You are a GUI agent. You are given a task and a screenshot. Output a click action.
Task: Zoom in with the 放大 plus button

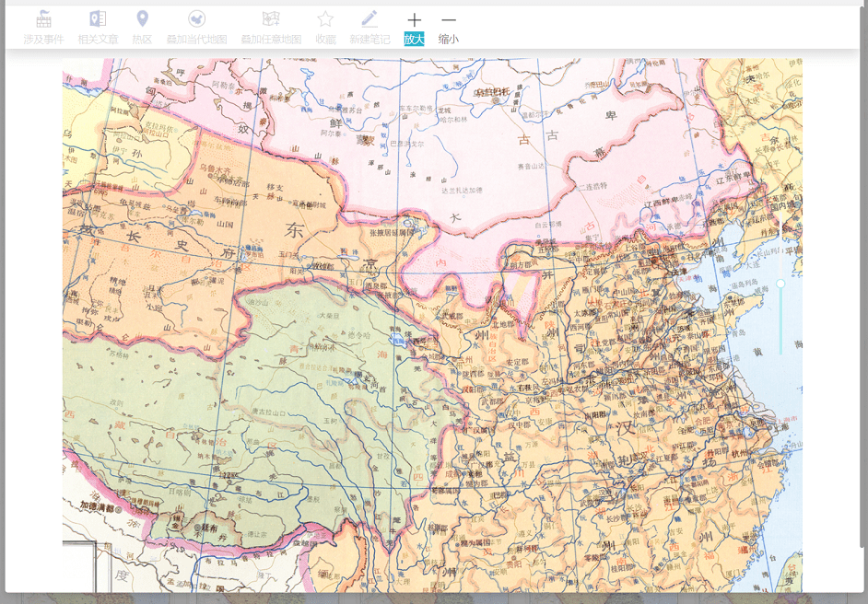click(x=414, y=29)
